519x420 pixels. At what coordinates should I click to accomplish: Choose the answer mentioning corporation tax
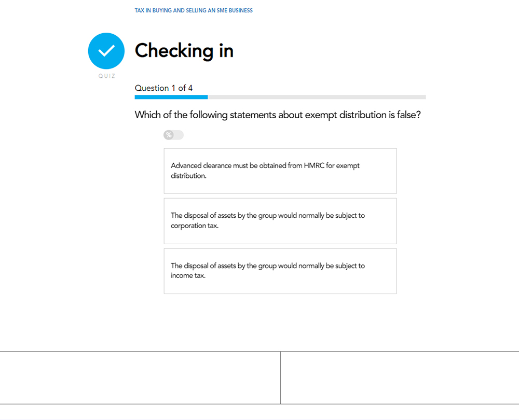pyautogui.click(x=280, y=221)
